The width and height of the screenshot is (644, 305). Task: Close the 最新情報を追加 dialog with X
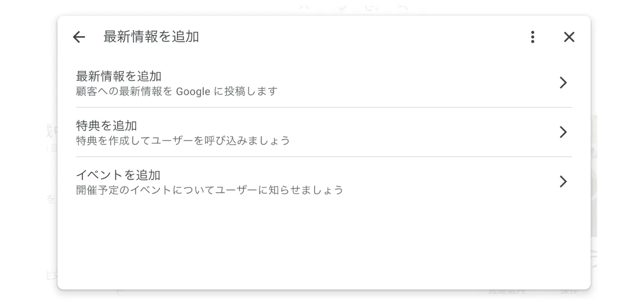pyautogui.click(x=569, y=37)
